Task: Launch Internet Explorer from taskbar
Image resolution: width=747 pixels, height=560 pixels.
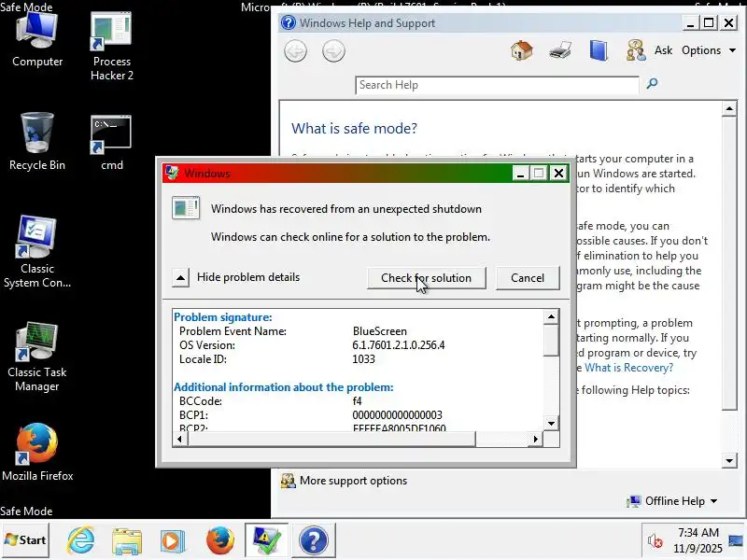Action: 80,540
